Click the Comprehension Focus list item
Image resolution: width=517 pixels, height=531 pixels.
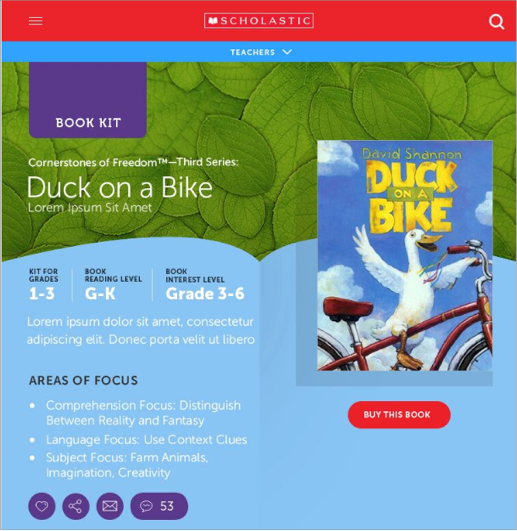[144, 413]
